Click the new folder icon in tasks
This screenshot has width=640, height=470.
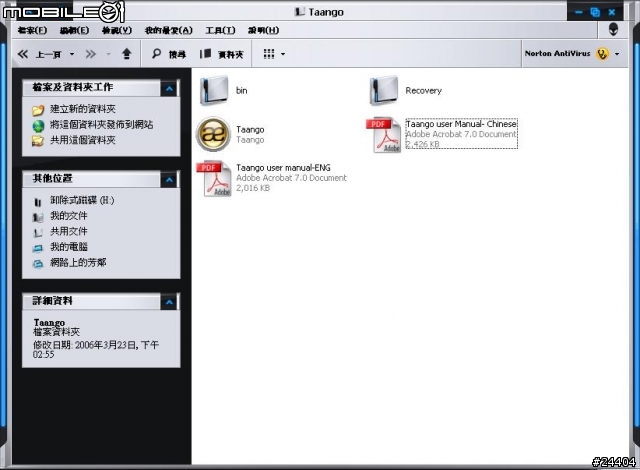pos(38,110)
